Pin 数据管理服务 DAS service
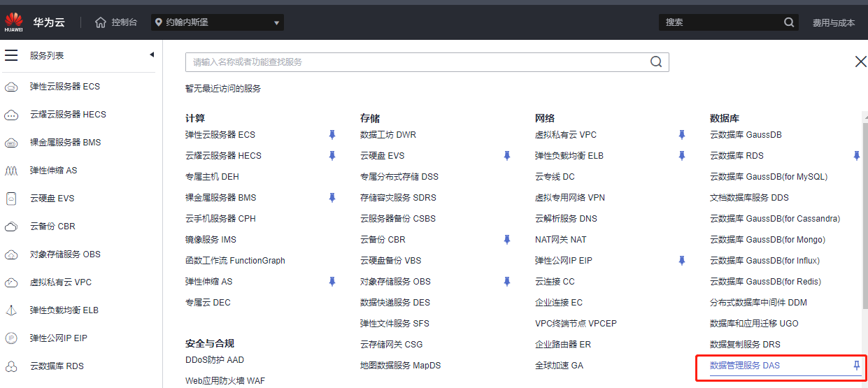The height and width of the screenshot is (388, 868). pyautogui.click(x=857, y=366)
